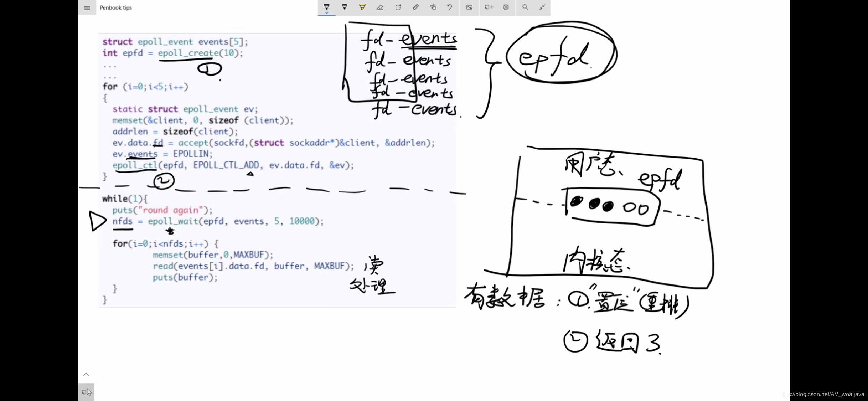Add a new page
868x401 pixels.
[x=489, y=7]
